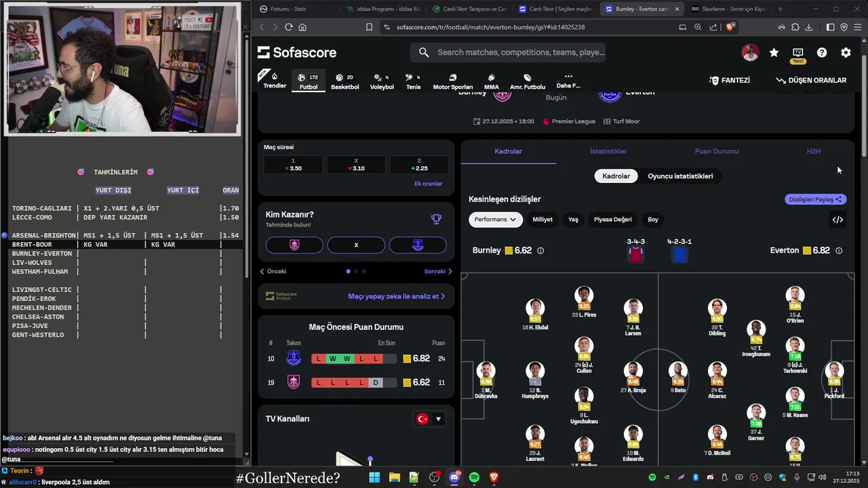Click the Sofascore logo
Viewport: 868px width, 488px height.
point(297,52)
